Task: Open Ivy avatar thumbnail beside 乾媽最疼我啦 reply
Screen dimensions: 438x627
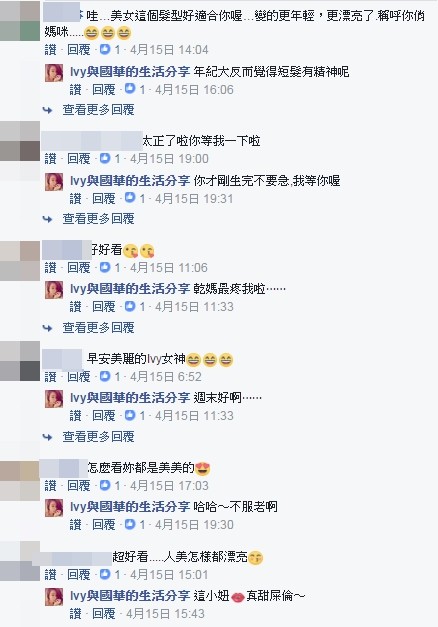Action: point(54,290)
